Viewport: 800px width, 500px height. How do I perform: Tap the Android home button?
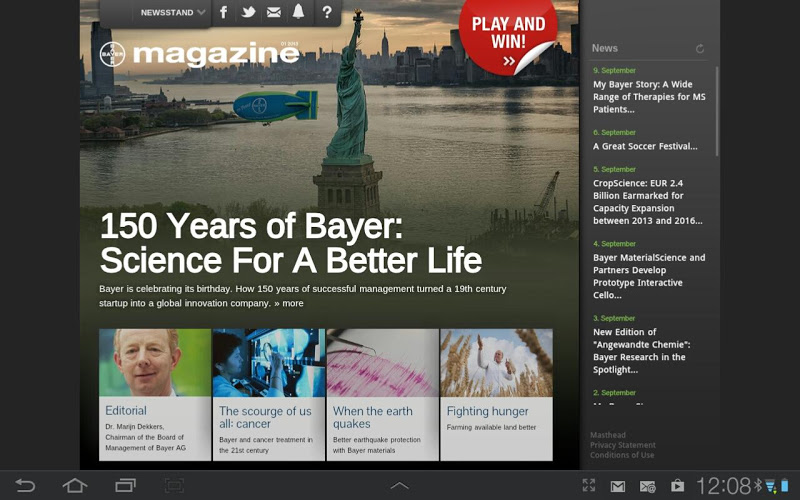tap(75, 485)
